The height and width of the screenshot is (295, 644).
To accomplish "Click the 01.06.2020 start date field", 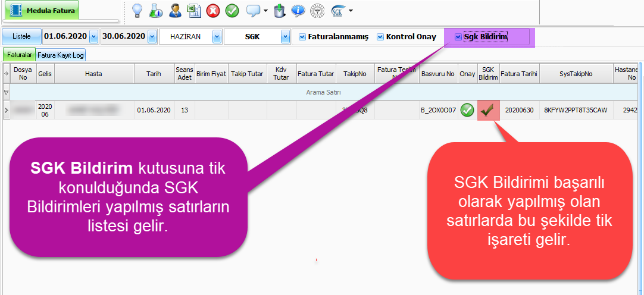I will tap(65, 36).
